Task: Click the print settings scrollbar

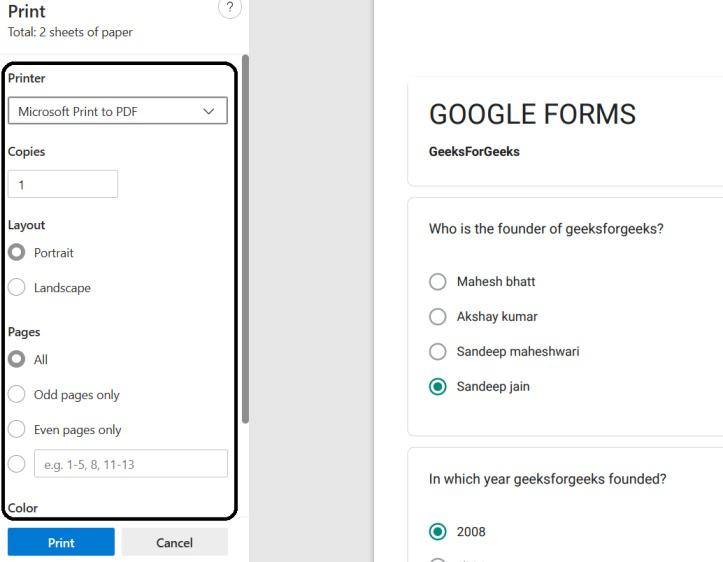Action: point(245,240)
